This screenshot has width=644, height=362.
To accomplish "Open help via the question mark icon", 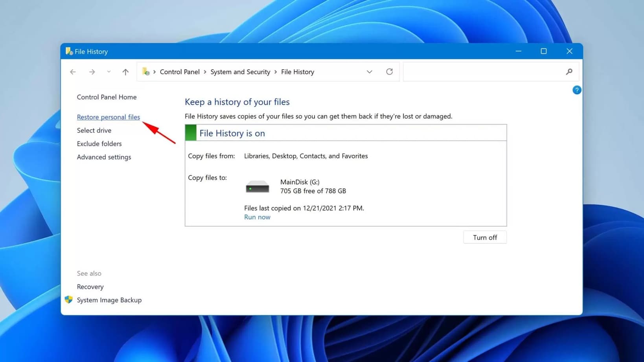I will point(576,90).
